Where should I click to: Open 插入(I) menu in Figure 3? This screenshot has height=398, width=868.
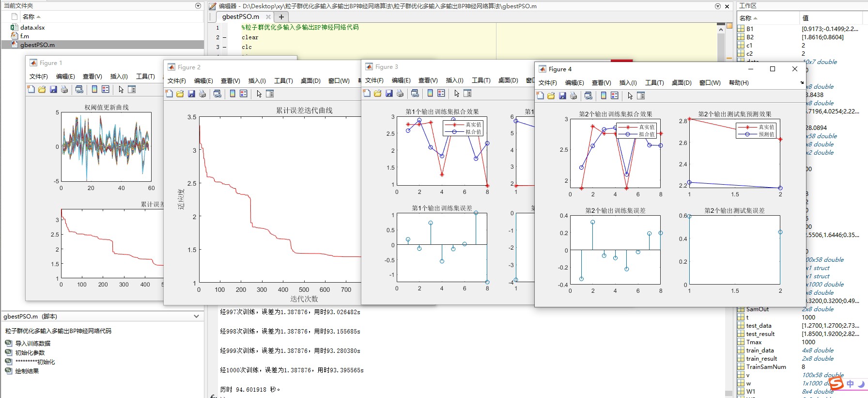[x=454, y=80]
